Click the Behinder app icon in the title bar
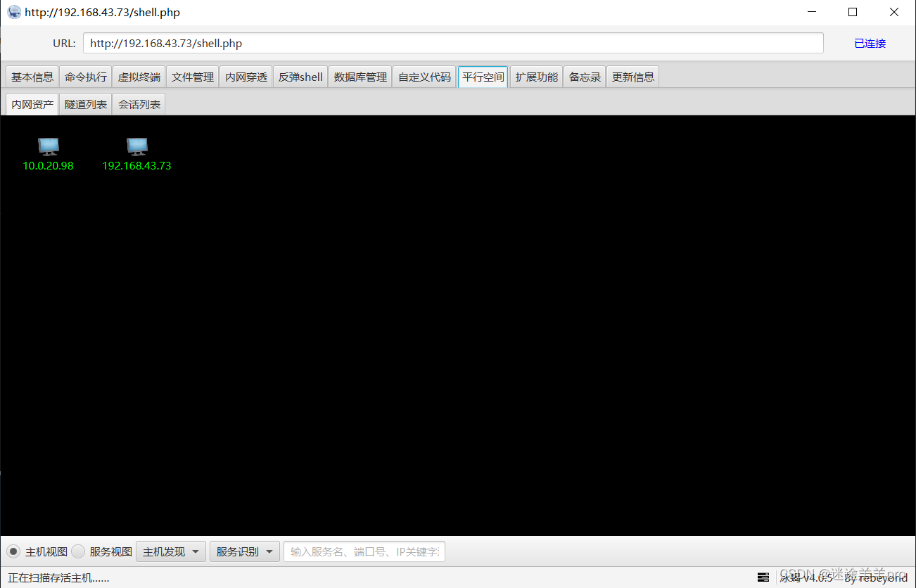The height and width of the screenshot is (588, 916). pos(13,13)
